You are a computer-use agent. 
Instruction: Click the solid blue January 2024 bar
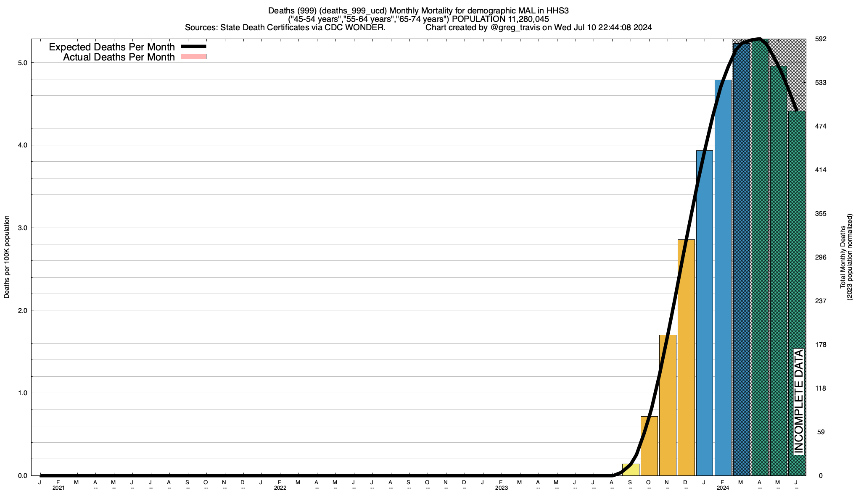click(x=705, y=313)
